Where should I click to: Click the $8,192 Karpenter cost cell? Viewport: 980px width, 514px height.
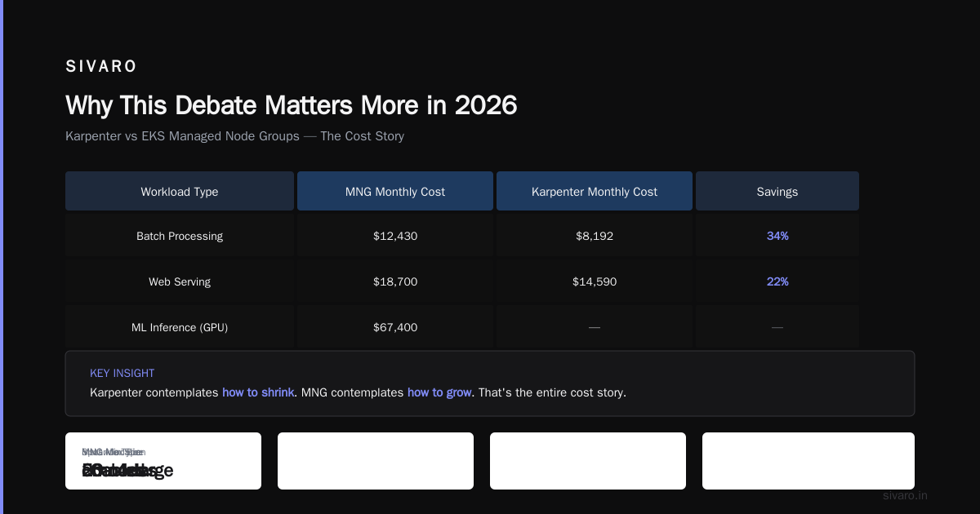tap(595, 236)
